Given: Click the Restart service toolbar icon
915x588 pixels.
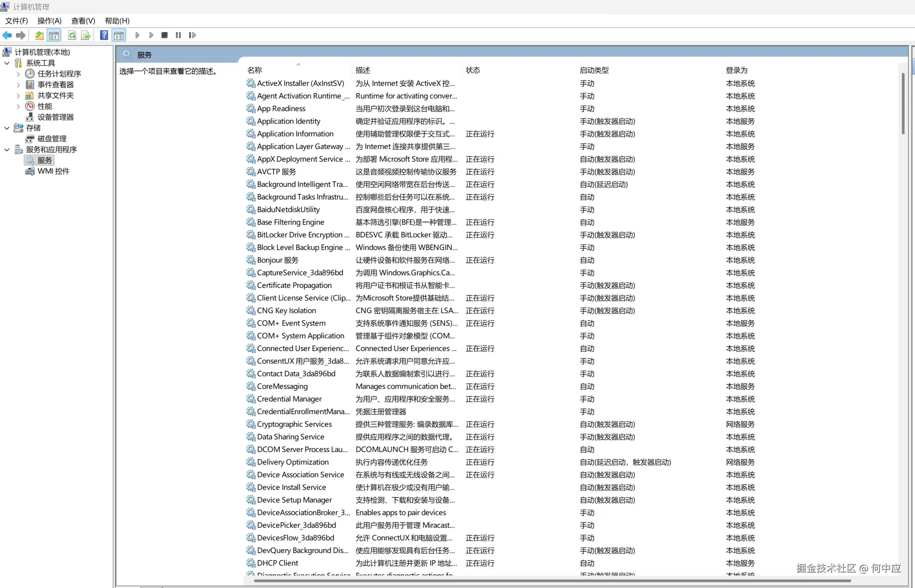Looking at the screenshot, I should [192, 35].
